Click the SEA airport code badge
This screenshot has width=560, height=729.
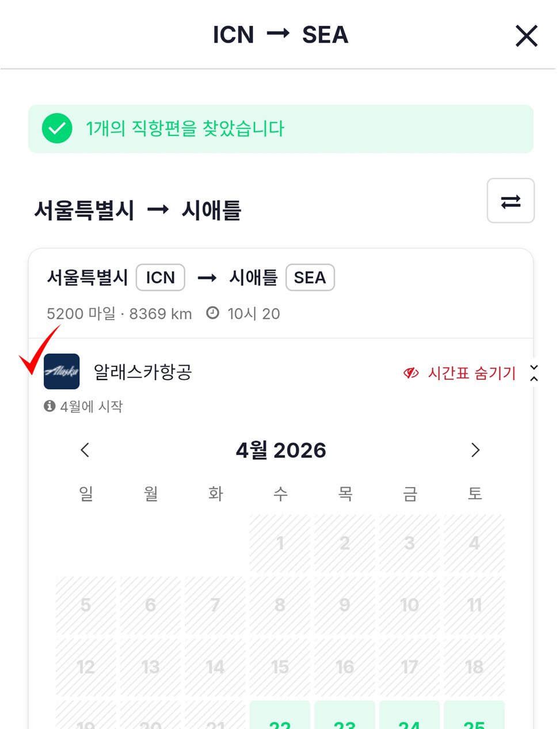coord(310,278)
